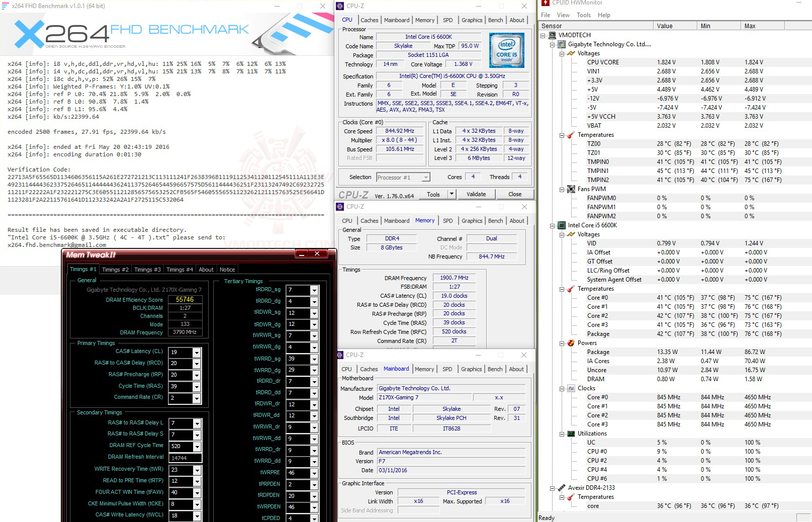The height and width of the screenshot is (522, 812).
Task: Open the CAS# Latency (CL) dropdown in Mem TweakIt
Action: [x=197, y=353]
